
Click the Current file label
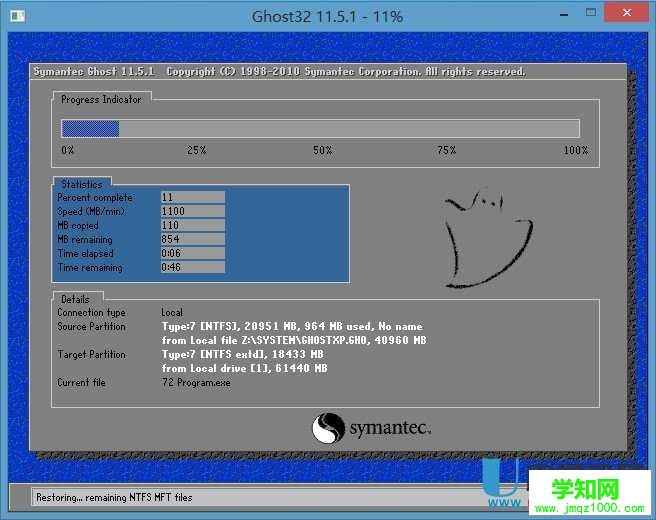click(x=82, y=382)
